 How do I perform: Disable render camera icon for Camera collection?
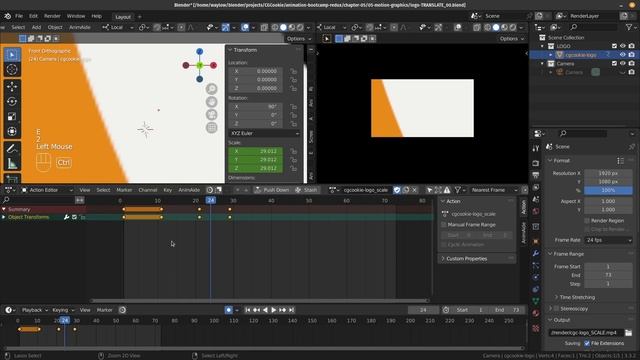tap(632, 64)
